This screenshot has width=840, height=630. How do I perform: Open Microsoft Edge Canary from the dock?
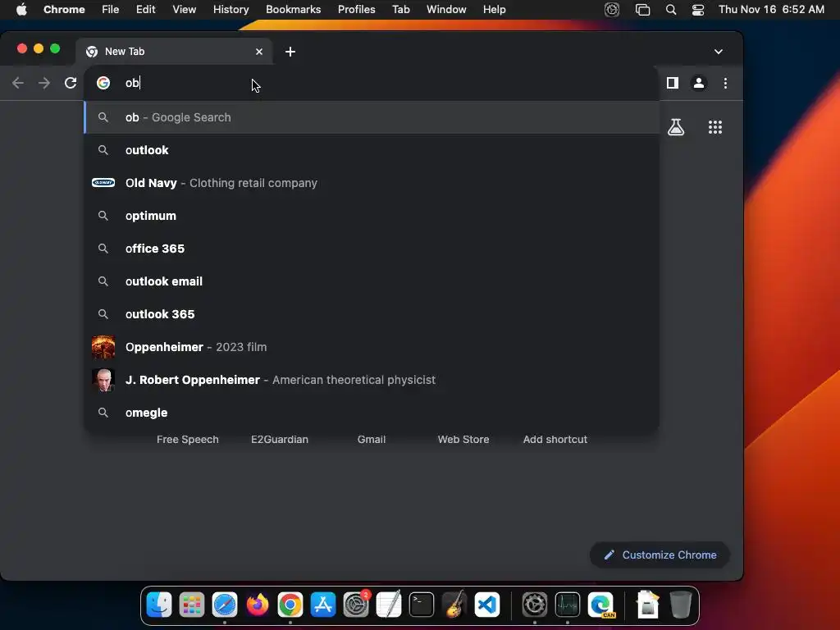coord(600,605)
